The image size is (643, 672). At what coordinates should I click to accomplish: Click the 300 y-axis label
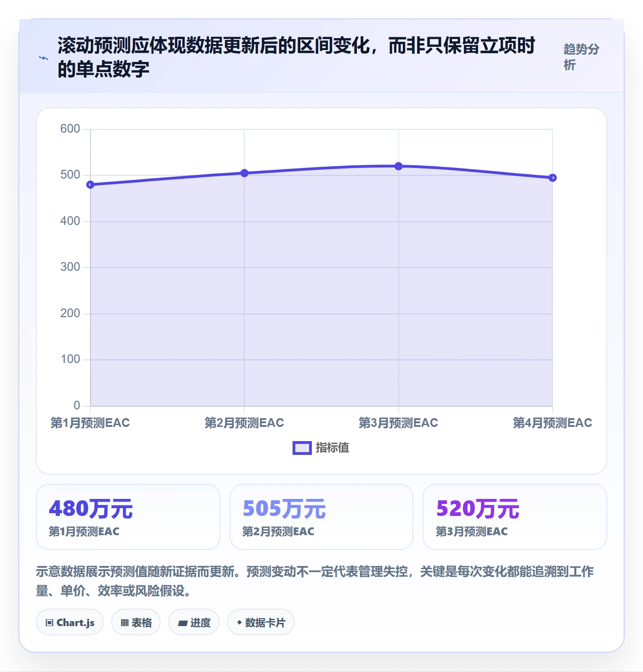tap(70, 267)
